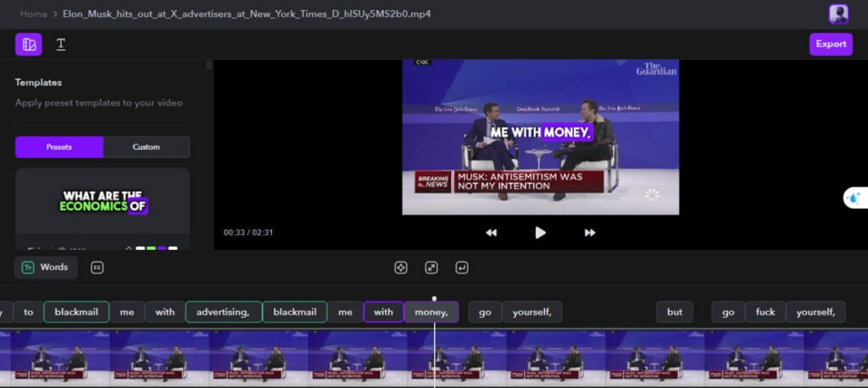Export the video
This screenshot has height=388, width=868.
tap(830, 44)
